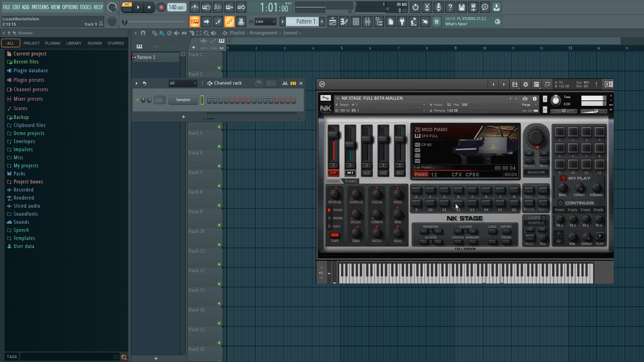The width and height of the screenshot is (644, 362).
Task: Switch to the PLUGINS browser tab
Action: click(52, 43)
